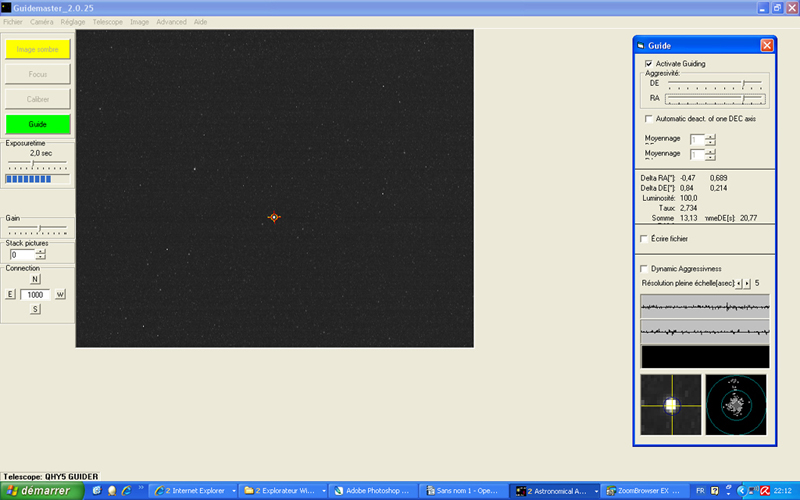Screen dimensions: 800x500
Task: Open the Fichier menu
Action: tap(13, 22)
